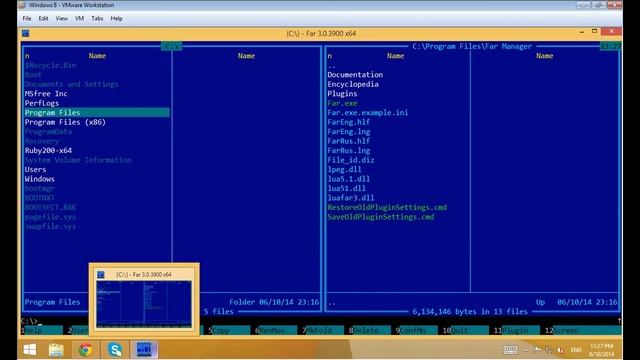Open the Windows Start button
This screenshot has width=640, height=360.
pyautogui.click(x=30, y=350)
